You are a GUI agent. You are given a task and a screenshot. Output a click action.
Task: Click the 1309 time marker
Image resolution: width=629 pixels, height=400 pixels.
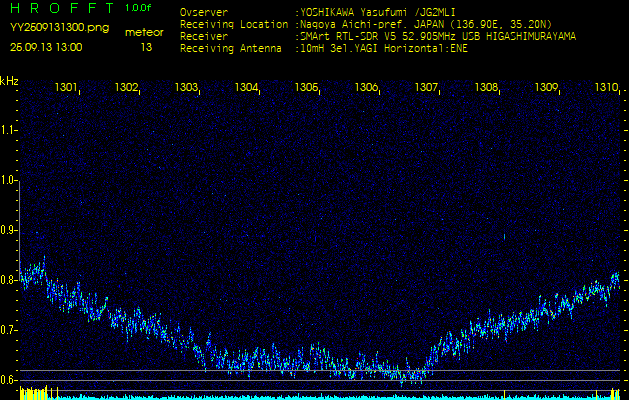click(546, 88)
